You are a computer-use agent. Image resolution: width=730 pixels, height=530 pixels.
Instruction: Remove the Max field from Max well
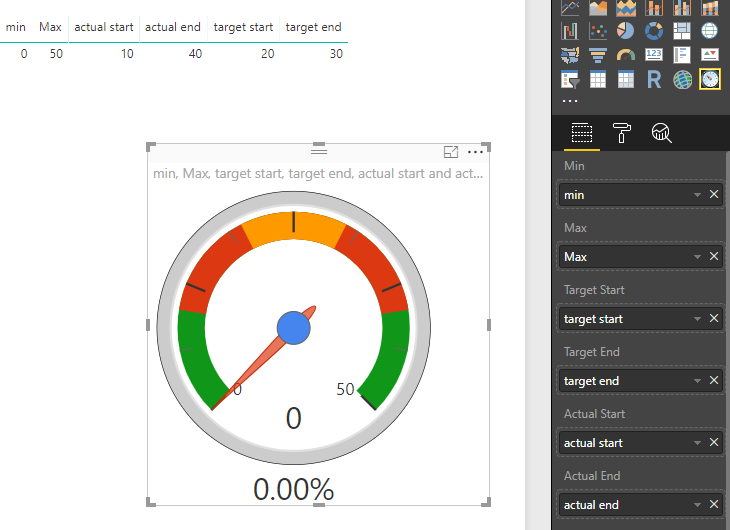coord(714,256)
